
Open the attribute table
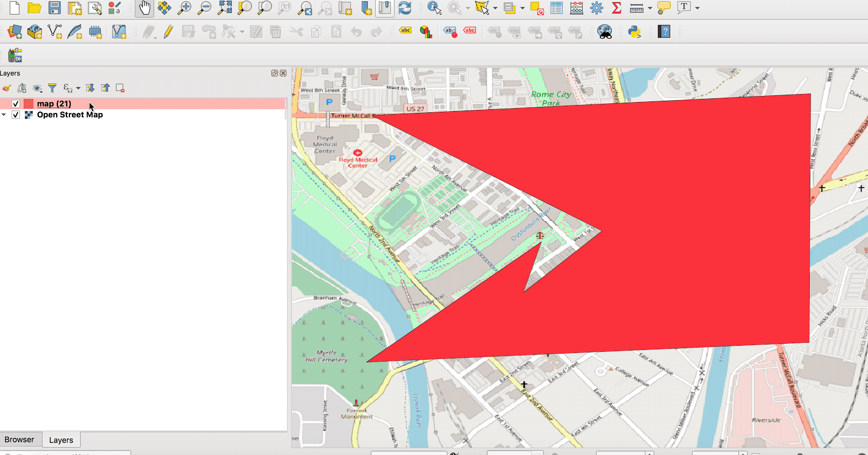(x=557, y=8)
